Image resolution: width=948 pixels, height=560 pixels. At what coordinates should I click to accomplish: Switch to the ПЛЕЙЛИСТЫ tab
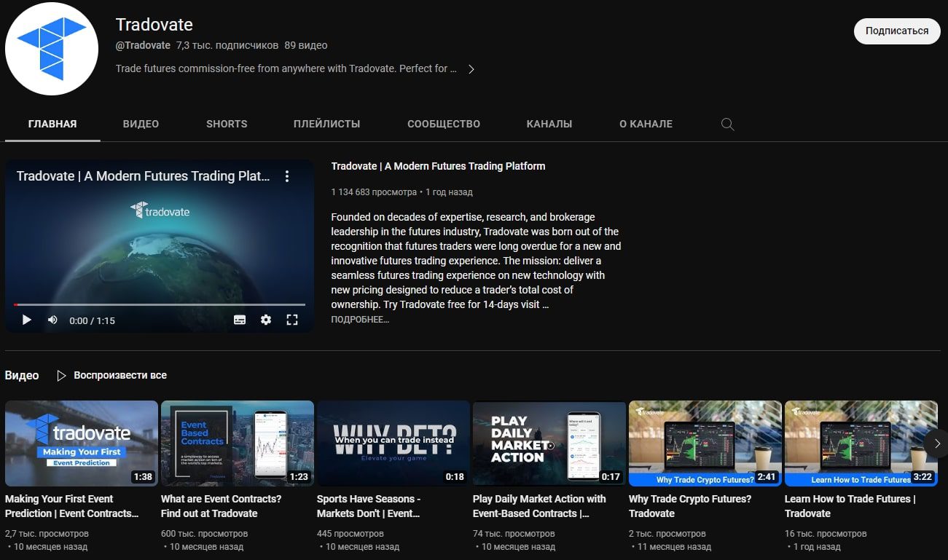tap(326, 124)
